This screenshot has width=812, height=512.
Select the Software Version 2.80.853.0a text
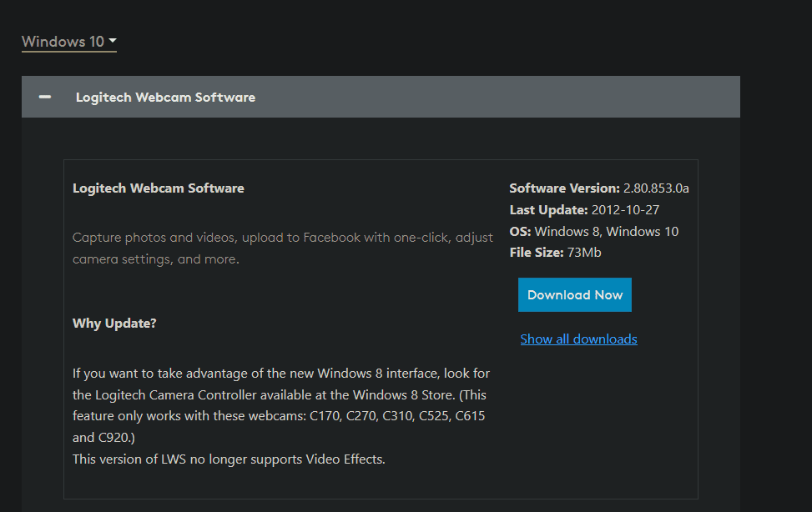click(x=599, y=188)
